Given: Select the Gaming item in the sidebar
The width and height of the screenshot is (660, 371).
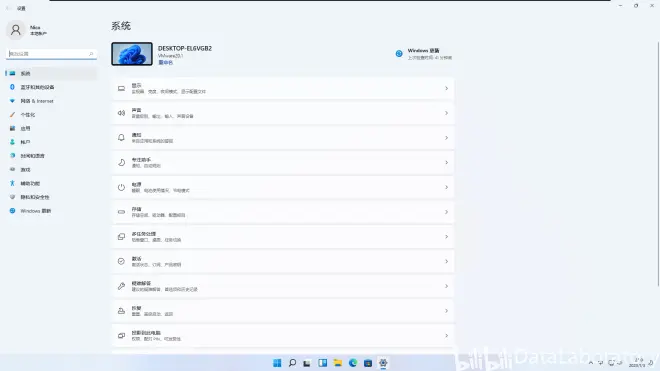Looking at the screenshot, I should pos(51,169).
